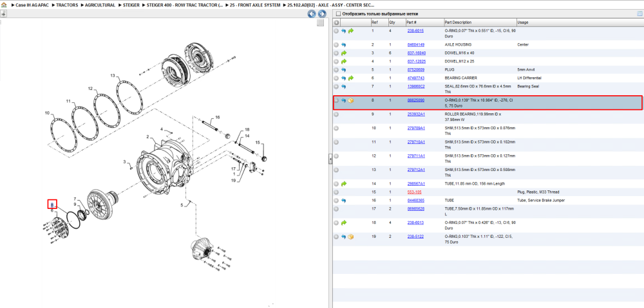The width and height of the screenshot is (644, 308).
Task: Click the blue arrow icon in row 8
Action: (343, 100)
